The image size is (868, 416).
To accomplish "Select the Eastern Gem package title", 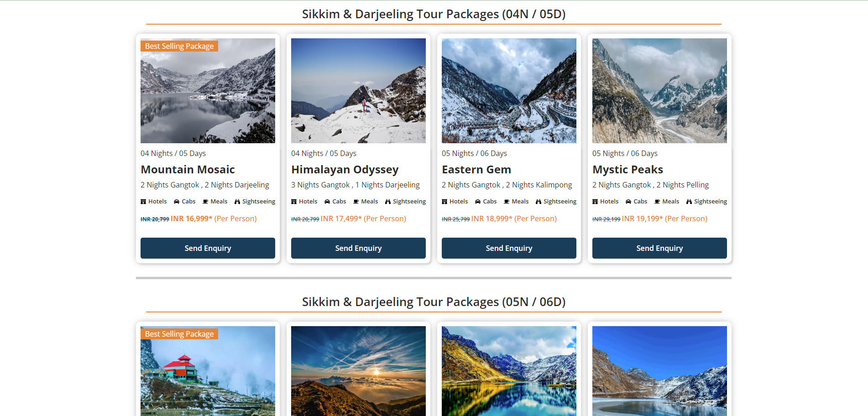I will [x=476, y=170].
